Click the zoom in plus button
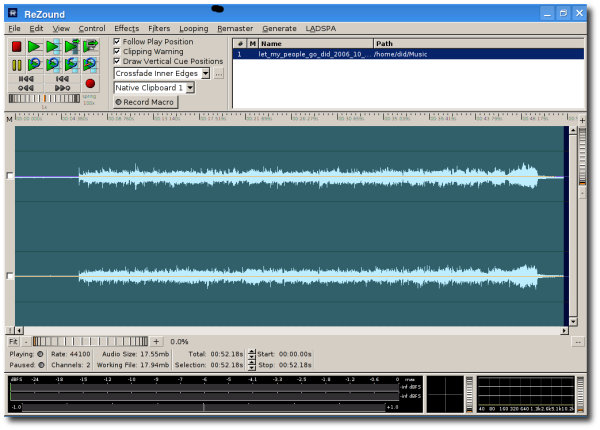The height and width of the screenshot is (430, 600). [157, 342]
